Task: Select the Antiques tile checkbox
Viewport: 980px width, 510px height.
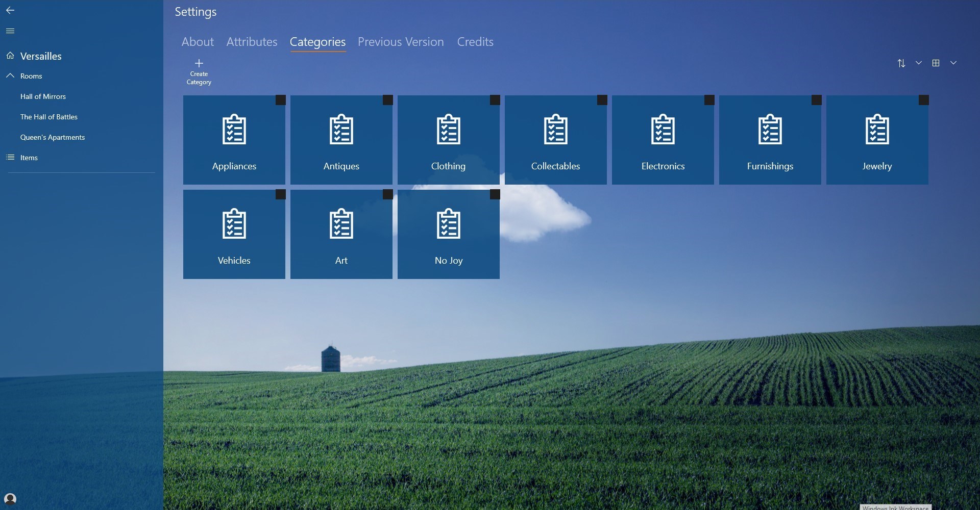Action: (x=388, y=100)
